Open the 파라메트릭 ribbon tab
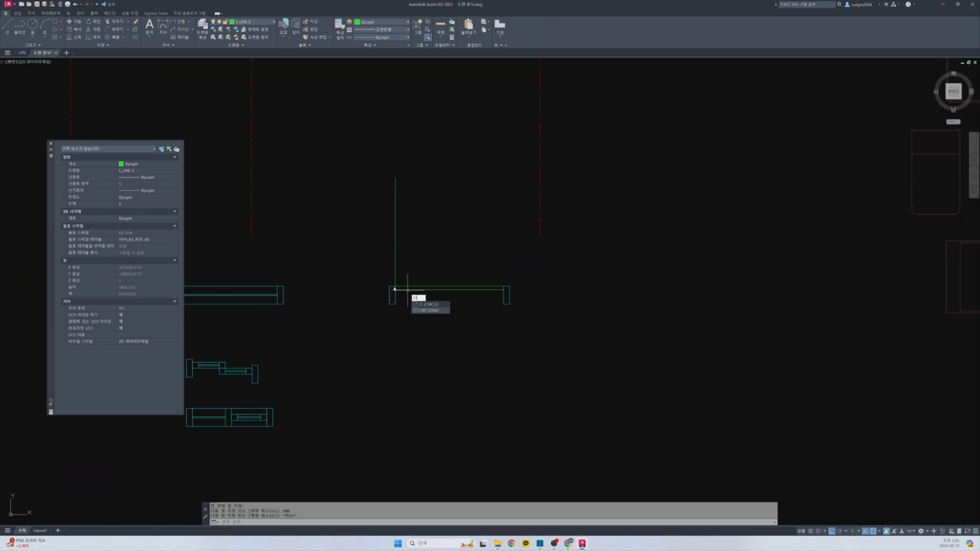This screenshot has height=551, width=980. pos(51,13)
